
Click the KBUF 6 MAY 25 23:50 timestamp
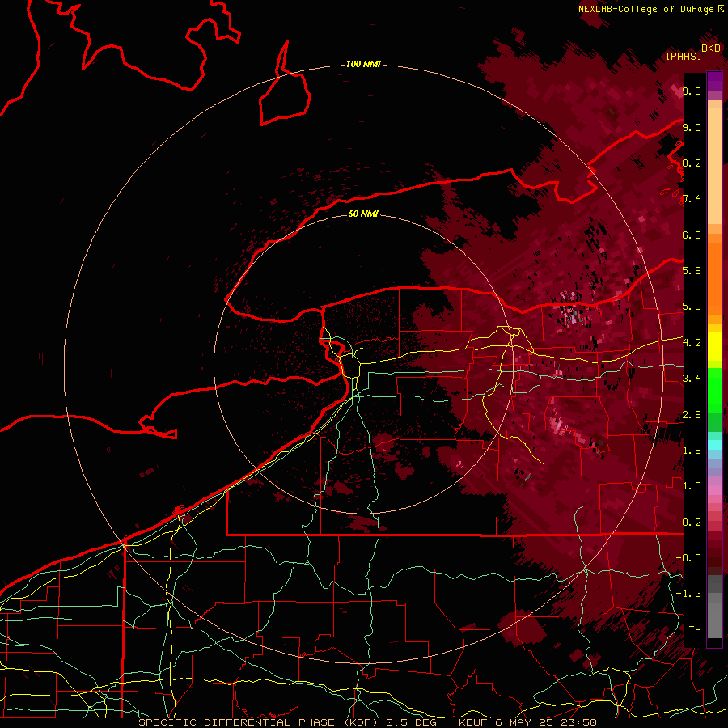coord(527,722)
